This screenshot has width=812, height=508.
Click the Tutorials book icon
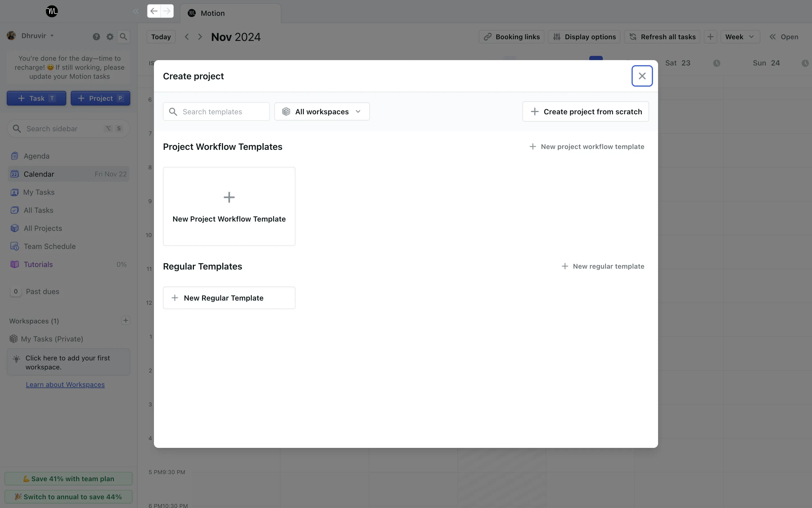pos(14,264)
